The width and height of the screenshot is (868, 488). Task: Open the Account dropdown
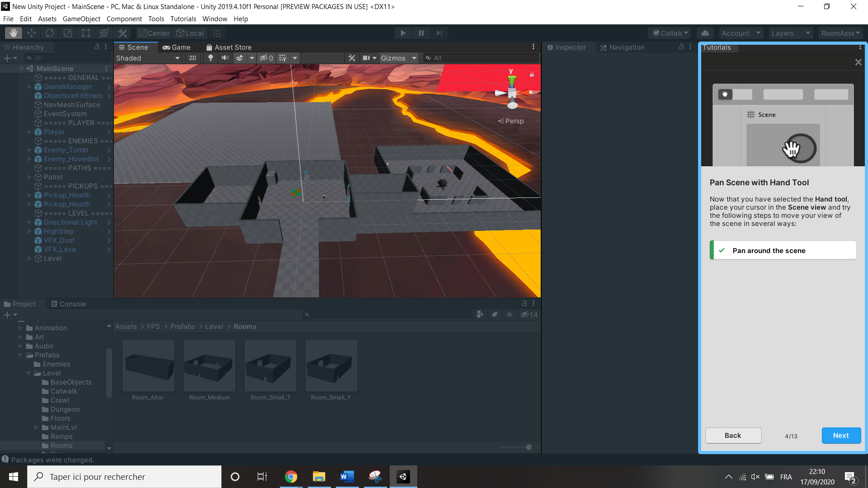pyautogui.click(x=741, y=33)
